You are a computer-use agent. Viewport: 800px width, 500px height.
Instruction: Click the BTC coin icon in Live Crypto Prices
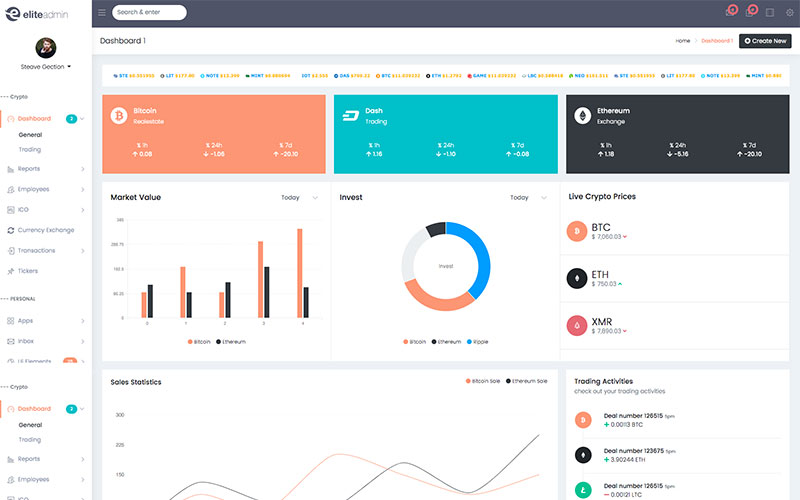pyautogui.click(x=577, y=231)
